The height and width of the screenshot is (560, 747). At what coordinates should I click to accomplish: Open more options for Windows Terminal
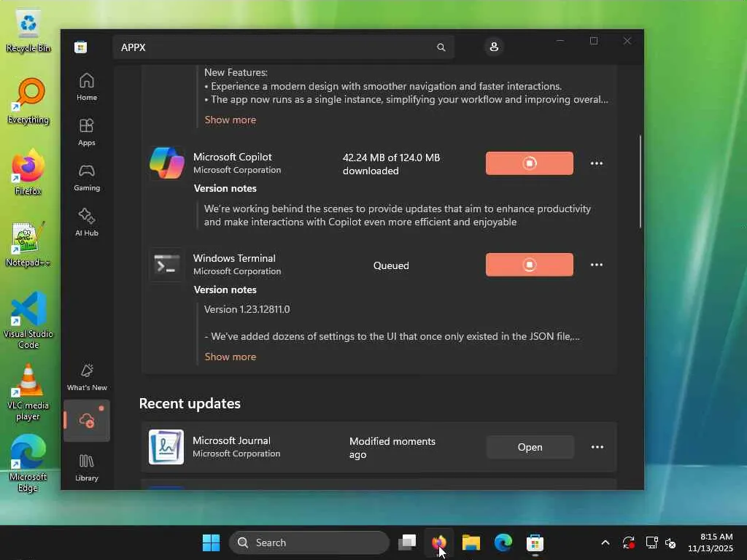coord(597,265)
